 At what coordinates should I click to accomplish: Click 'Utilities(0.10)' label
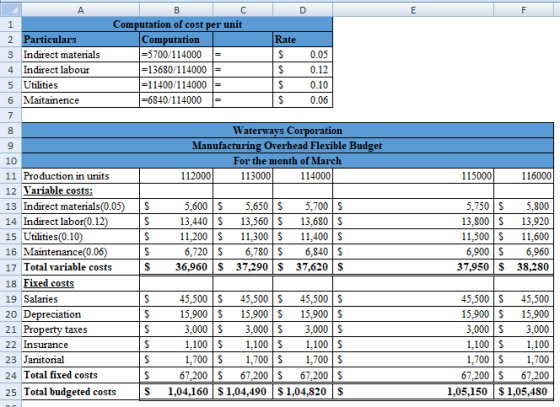(x=81, y=237)
